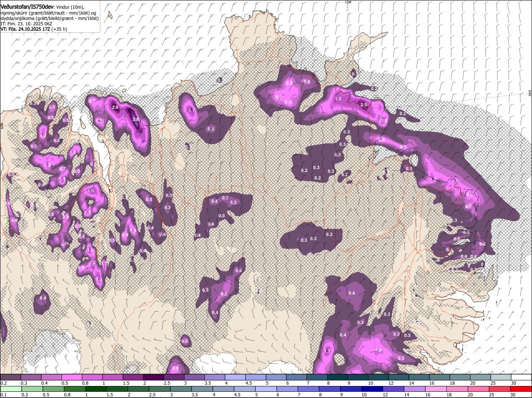This screenshot has height=398, width=532.
Task: Pick the upper legend swatch starting at 12
Action: (x=399, y=377)
